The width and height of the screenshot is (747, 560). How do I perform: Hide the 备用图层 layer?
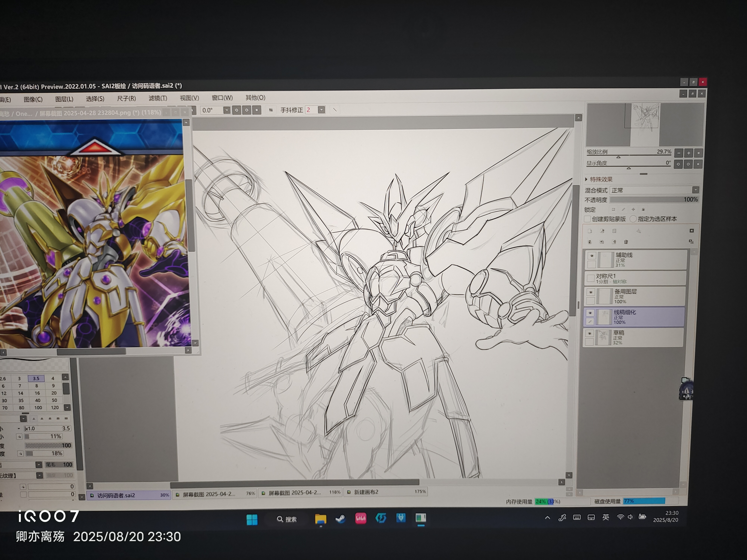click(x=591, y=292)
